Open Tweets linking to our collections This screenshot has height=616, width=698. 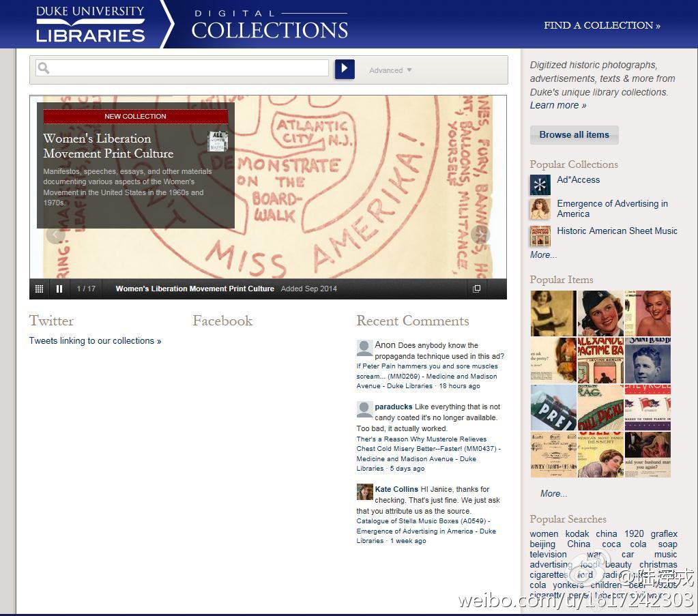pos(96,341)
